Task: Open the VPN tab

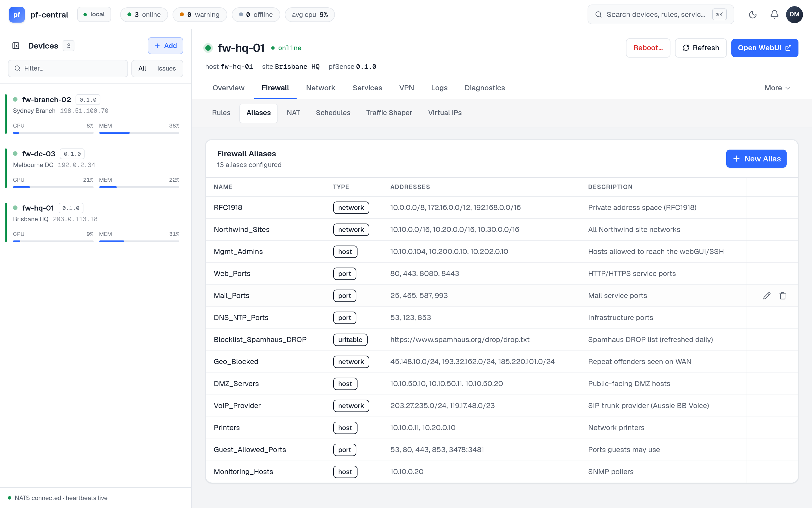Action: coord(406,88)
